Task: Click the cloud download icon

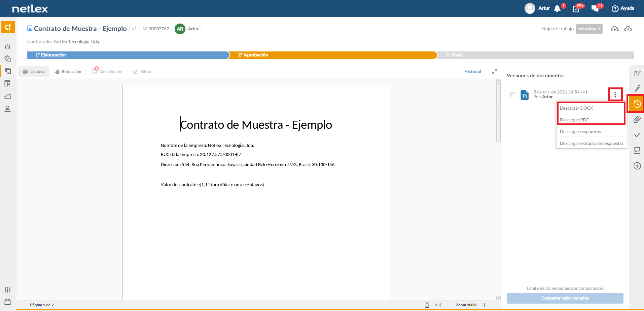Action: 628,29
